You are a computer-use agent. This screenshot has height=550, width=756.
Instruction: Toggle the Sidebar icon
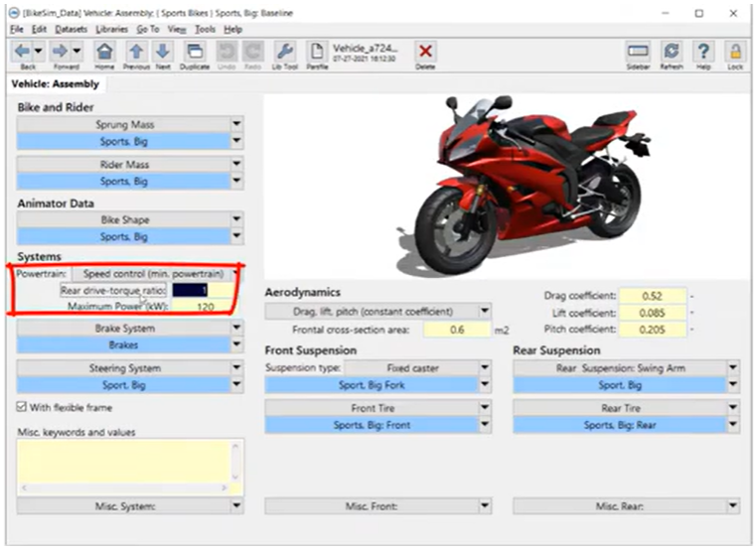(638, 51)
